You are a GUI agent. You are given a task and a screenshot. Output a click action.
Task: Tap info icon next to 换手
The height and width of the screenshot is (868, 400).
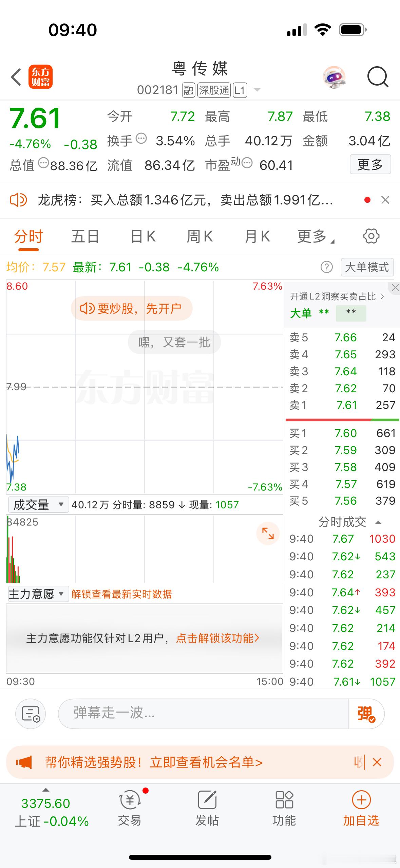coord(141,139)
